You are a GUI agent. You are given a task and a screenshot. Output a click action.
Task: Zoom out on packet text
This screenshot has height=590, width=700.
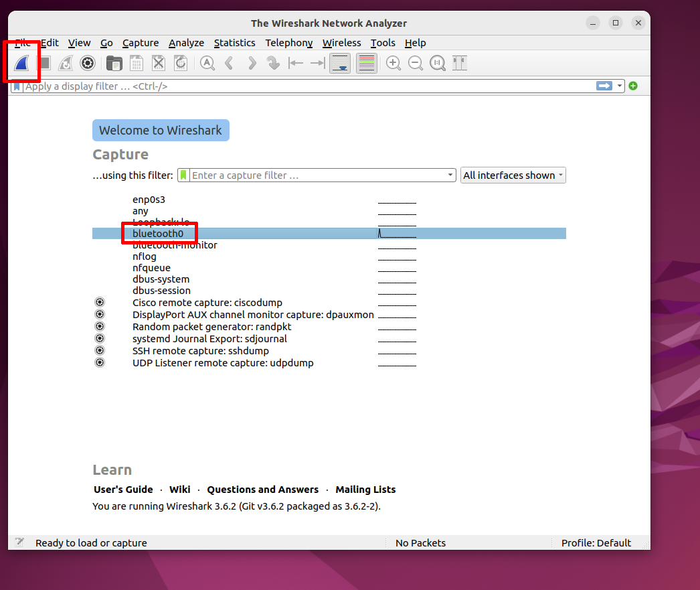click(x=416, y=64)
